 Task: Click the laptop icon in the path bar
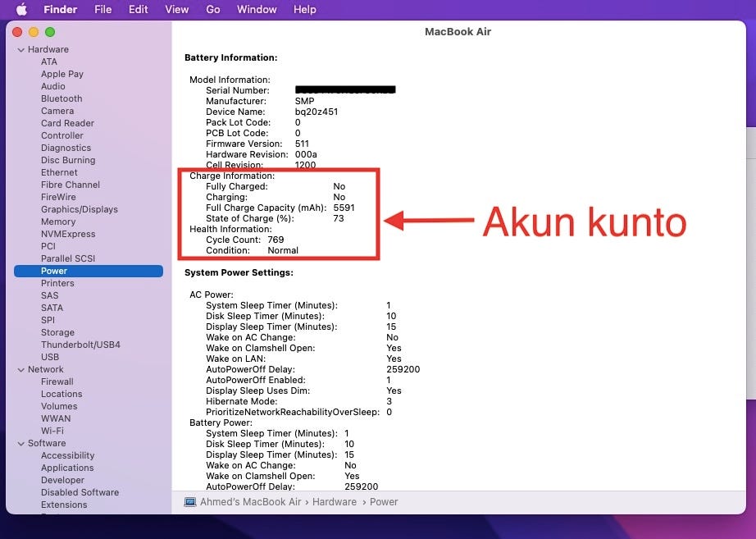click(x=190, y=502)
